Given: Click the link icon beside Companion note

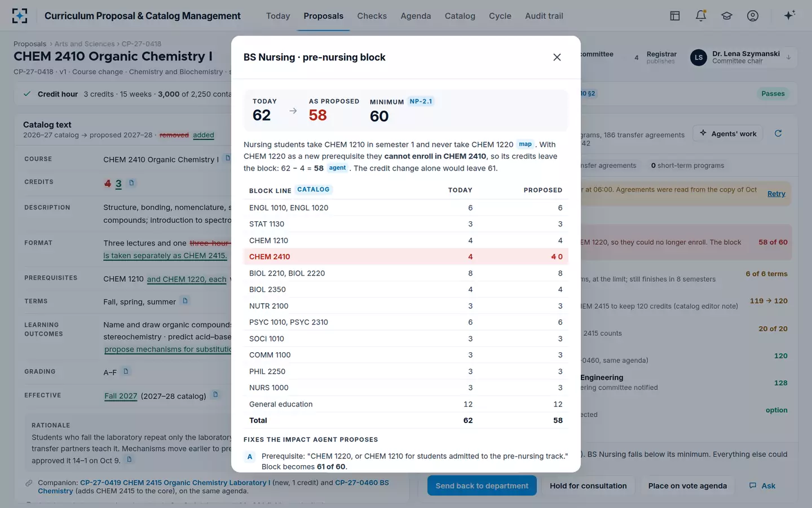Looking at the screenshot, I should point(29,483).
